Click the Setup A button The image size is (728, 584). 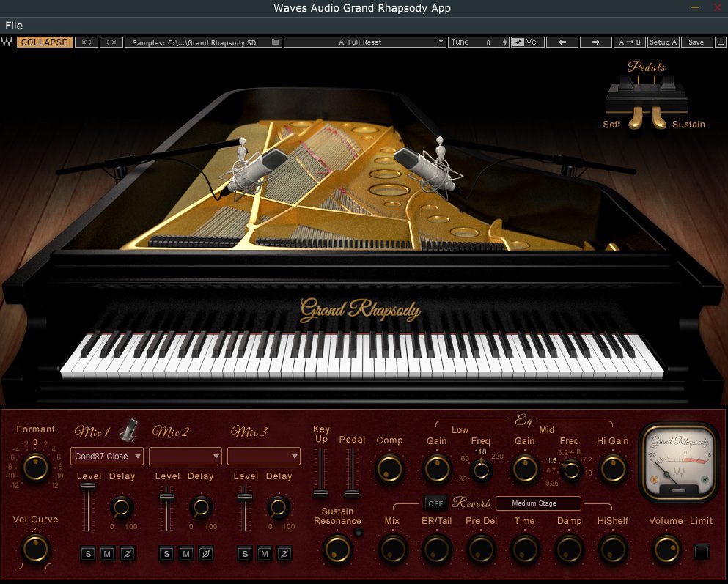tap(663, 42)
